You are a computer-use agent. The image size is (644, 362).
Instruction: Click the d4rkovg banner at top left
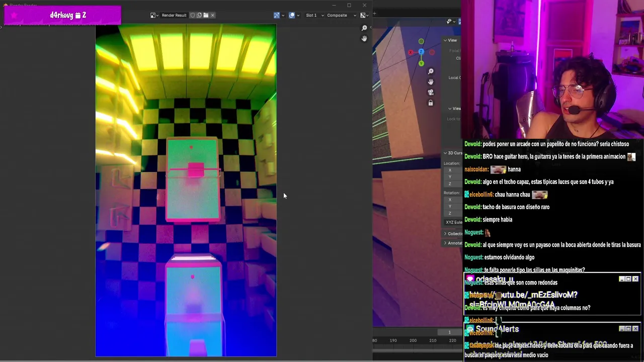coord(62,15)
